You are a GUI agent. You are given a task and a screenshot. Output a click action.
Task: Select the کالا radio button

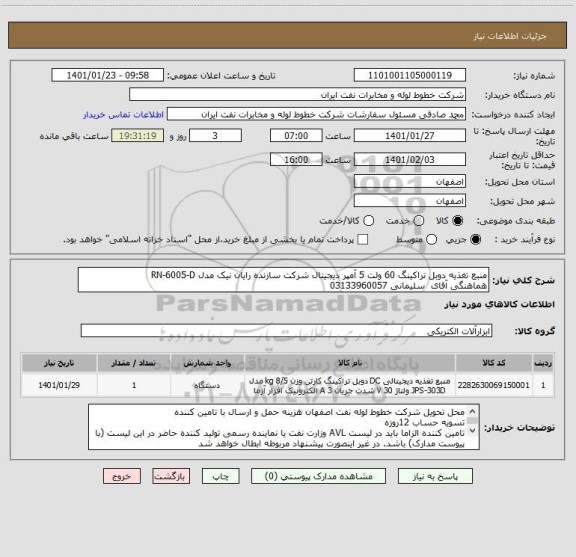pos(458,221)
